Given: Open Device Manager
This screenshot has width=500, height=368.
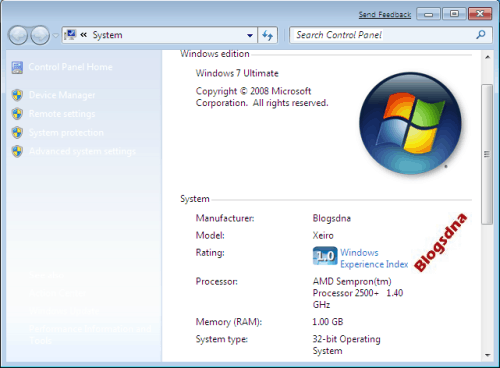Looking at the screenshot, I should [62, 95].
